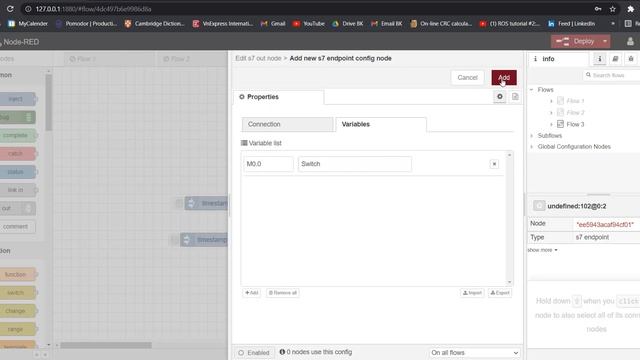Screen dimensions: 640x360
Task: Select the inject node in palette
Action: (17, 99)
